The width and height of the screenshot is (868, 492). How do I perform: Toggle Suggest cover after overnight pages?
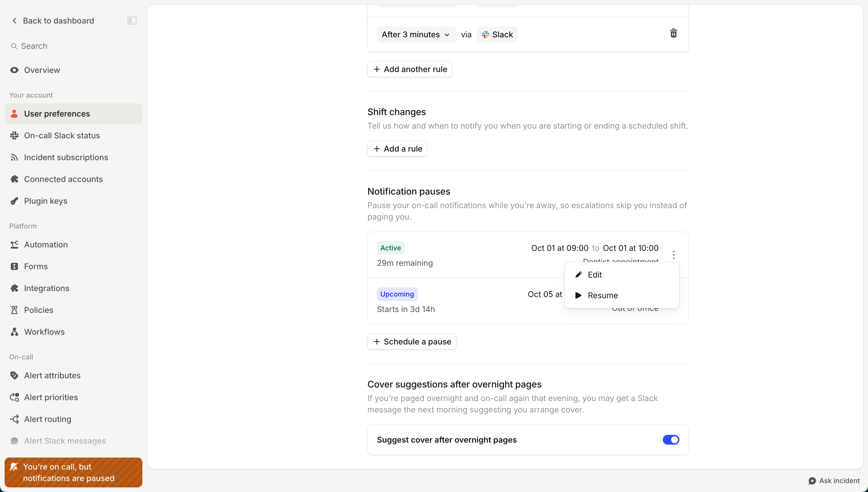tap(671, 440)
